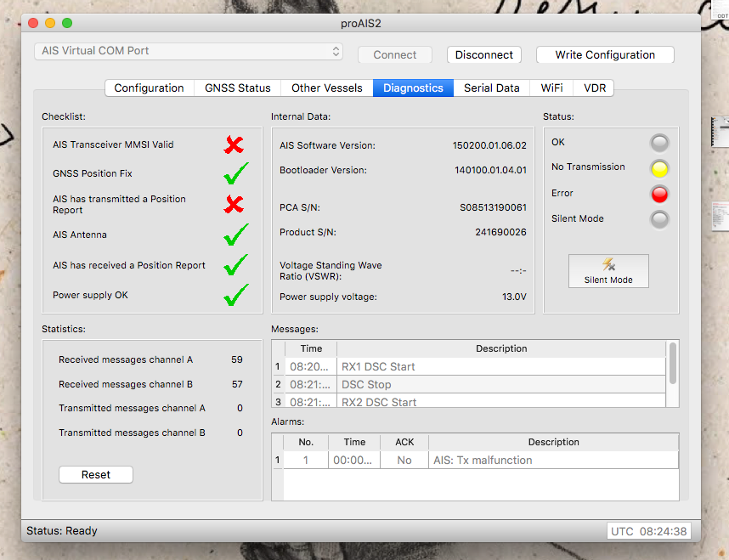Click the PCA S/N value S08513190061
The height and width of the screenshot is (560, 729).
click(493, 207)
